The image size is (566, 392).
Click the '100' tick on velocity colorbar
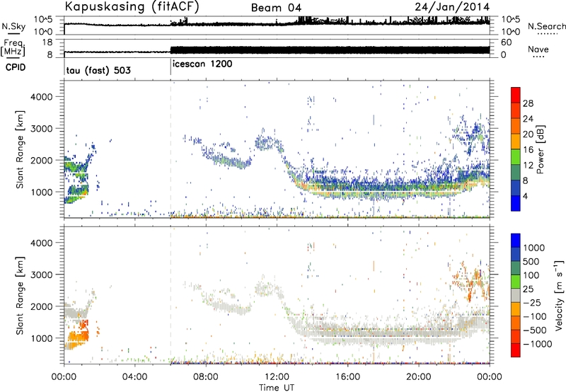coord(531,275)
